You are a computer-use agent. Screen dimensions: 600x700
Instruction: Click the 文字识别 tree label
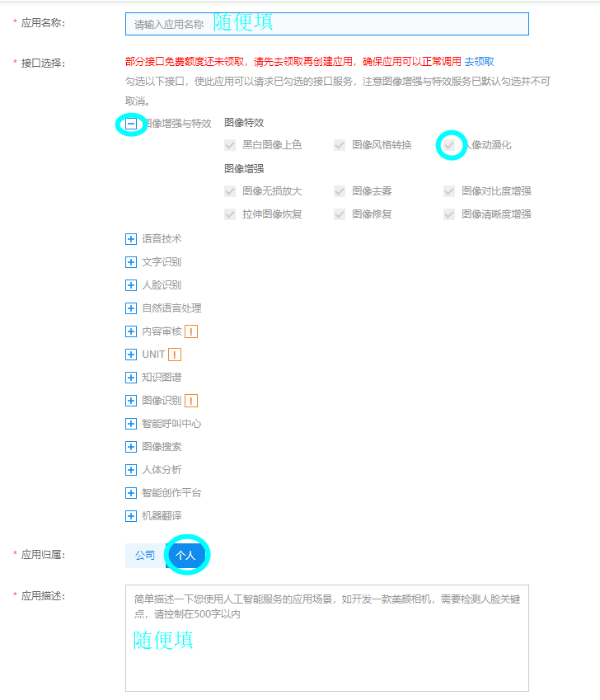[x=162, y=262]
